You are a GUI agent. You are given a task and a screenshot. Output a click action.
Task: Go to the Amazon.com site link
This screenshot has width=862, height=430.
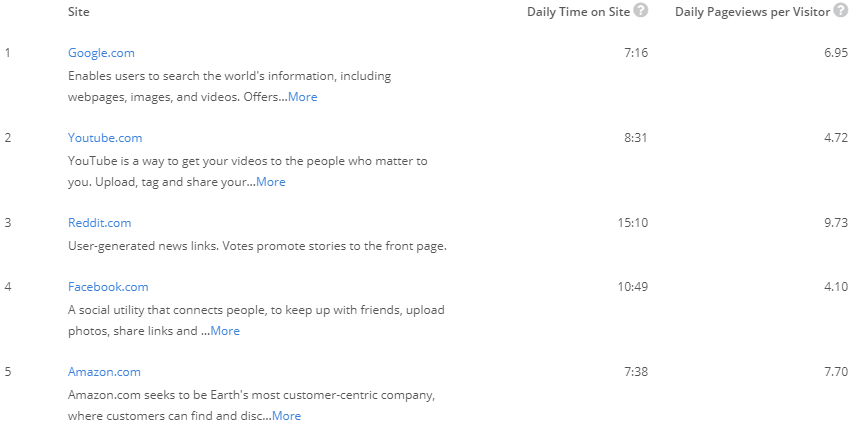click(104, 371)
